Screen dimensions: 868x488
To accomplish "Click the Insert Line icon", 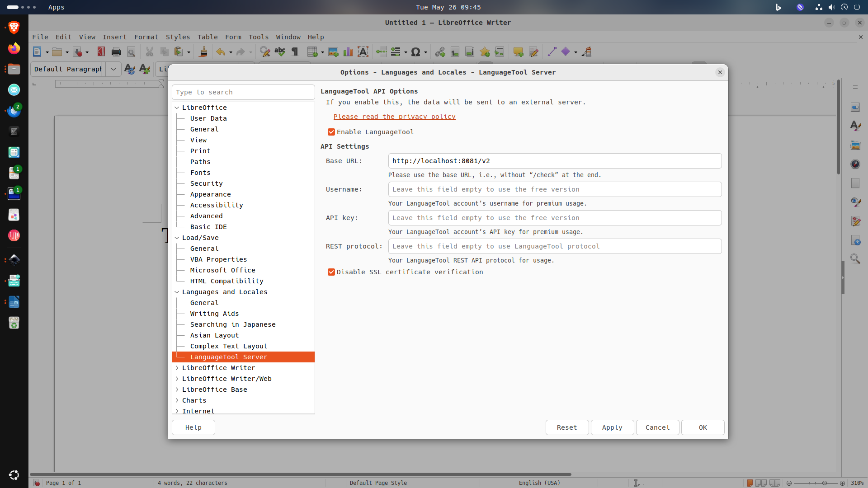I will click(x=552, y=52).
